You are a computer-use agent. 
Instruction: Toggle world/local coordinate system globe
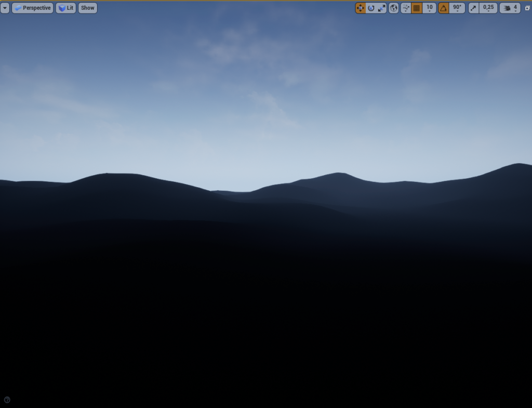coord(394,8)
